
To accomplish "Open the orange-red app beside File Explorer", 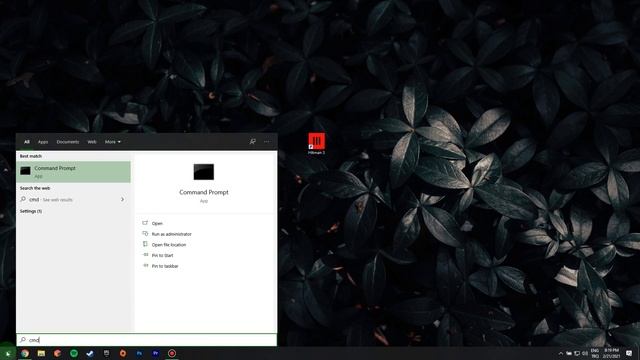I will 58,353.
